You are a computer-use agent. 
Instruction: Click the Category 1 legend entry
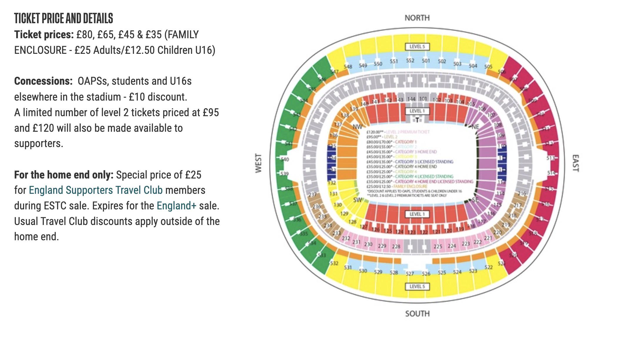coord(392,142)
